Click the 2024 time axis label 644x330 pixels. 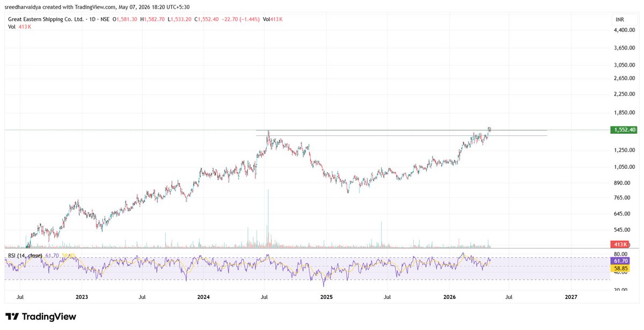[203, 297]
